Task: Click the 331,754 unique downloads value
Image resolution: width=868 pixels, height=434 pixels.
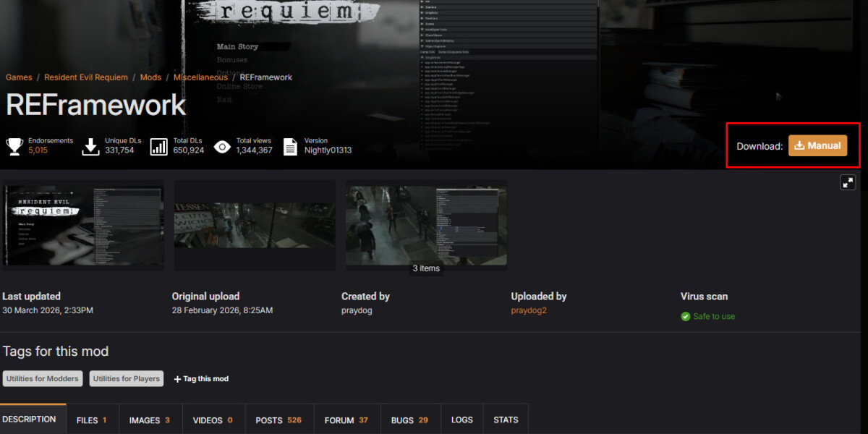Action: coord(119,150)
